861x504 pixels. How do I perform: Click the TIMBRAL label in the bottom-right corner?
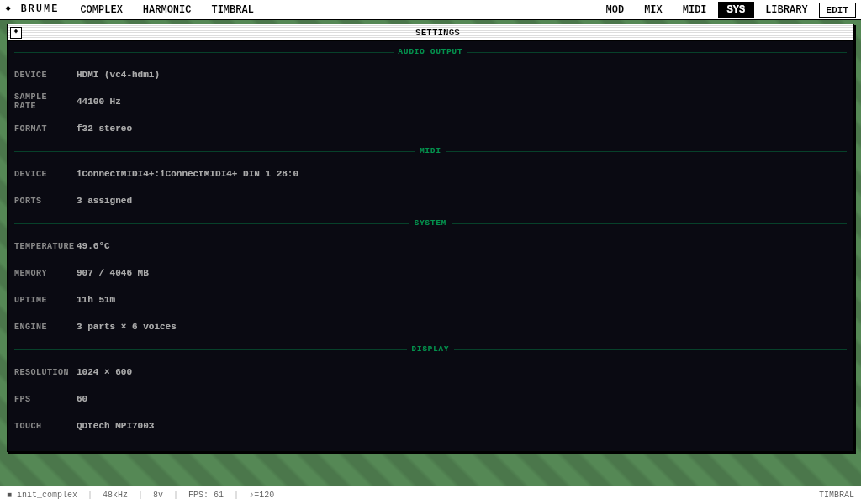pos(836,494)
